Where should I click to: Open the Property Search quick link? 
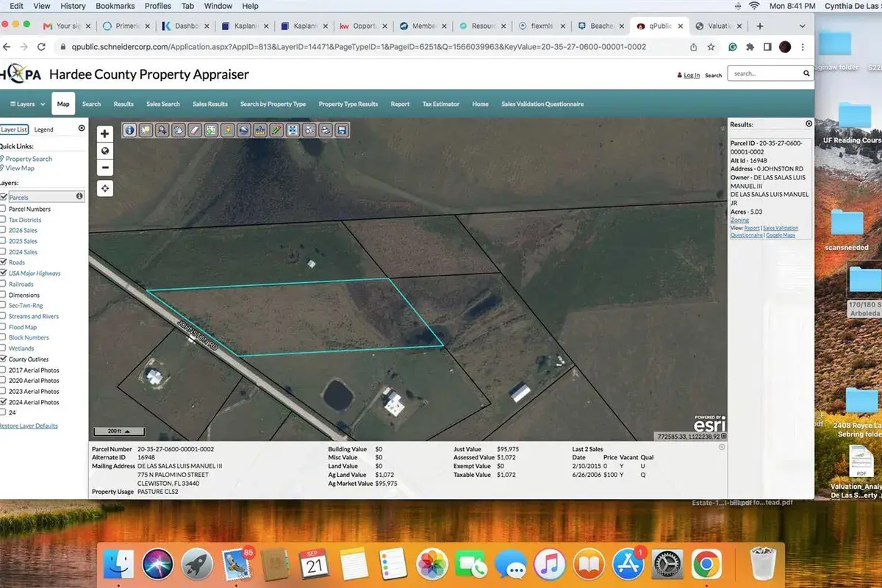[x=29, y=159]
